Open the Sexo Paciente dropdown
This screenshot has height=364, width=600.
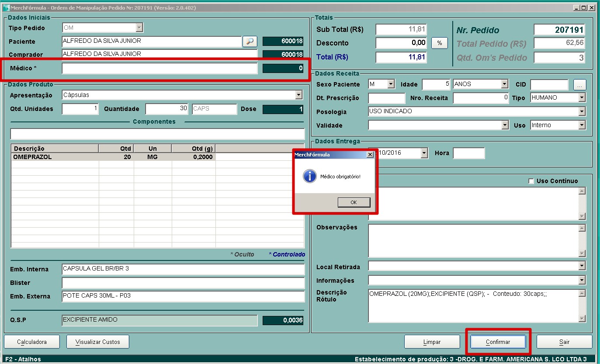pyautogui.click(x=391, y=84)
